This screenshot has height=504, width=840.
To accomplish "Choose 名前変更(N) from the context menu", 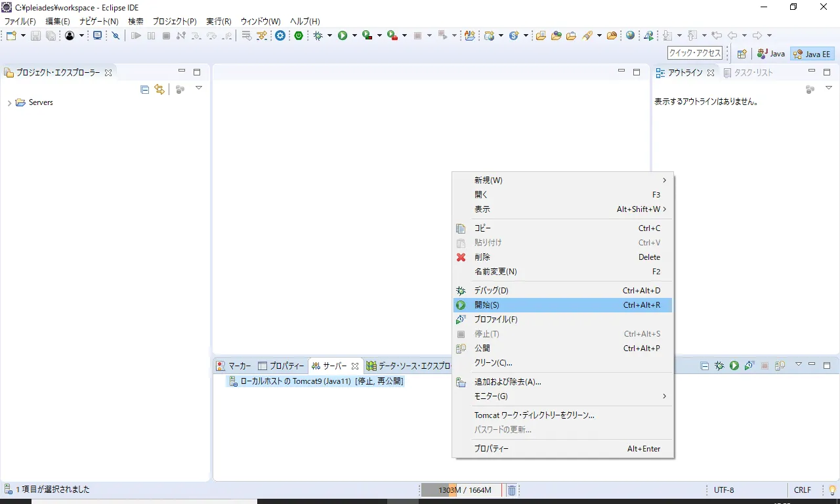I will click(563, 272).
